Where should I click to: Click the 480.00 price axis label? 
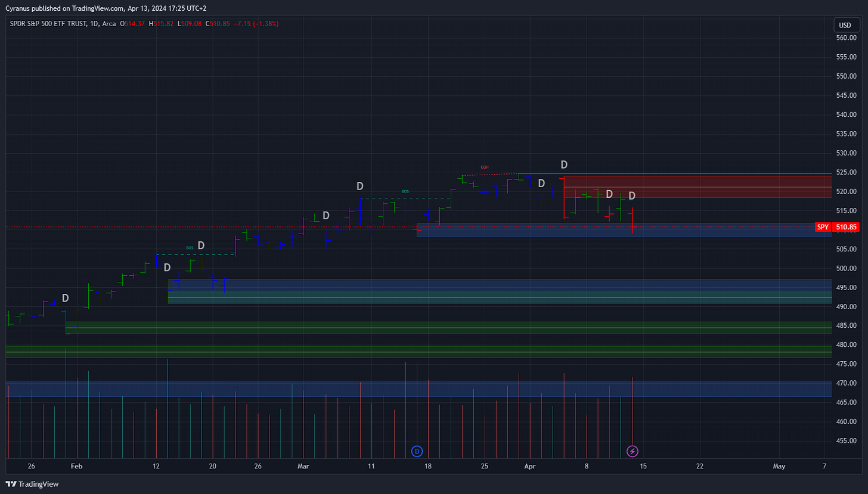(847, 344)
